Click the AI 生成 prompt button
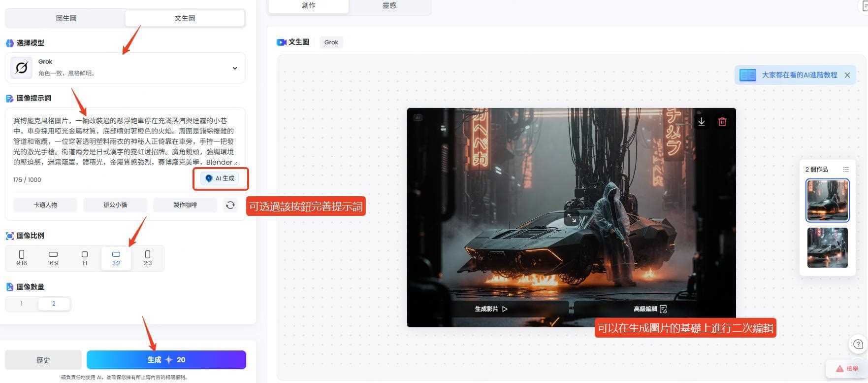The width and height of the screenshot is (868, 383). (x=220, y=178)
